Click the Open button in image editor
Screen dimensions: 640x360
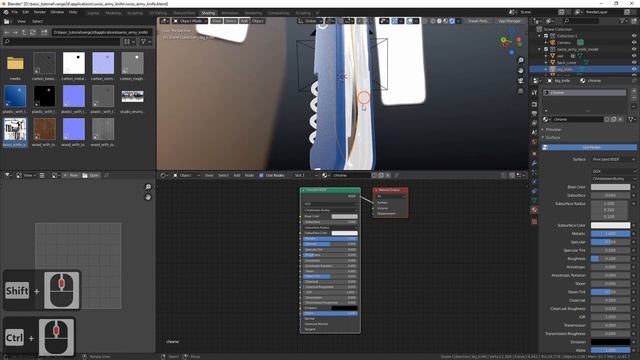(91, 175)
